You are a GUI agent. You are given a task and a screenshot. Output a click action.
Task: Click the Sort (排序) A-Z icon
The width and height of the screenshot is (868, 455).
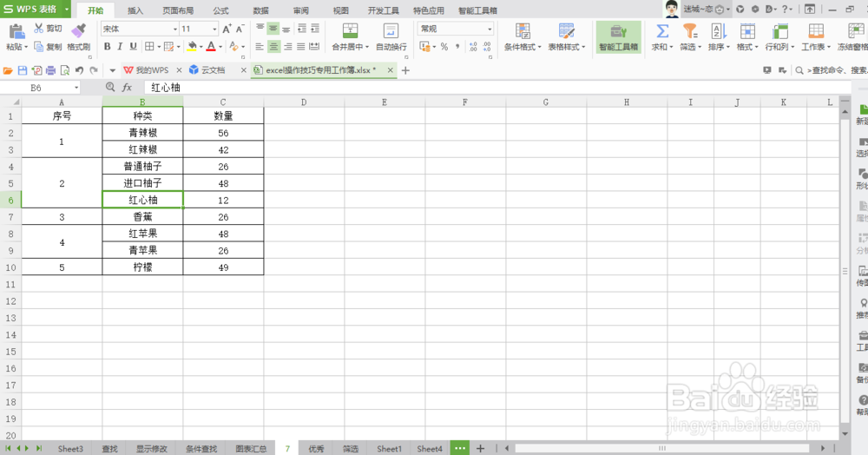coord(719,31)
